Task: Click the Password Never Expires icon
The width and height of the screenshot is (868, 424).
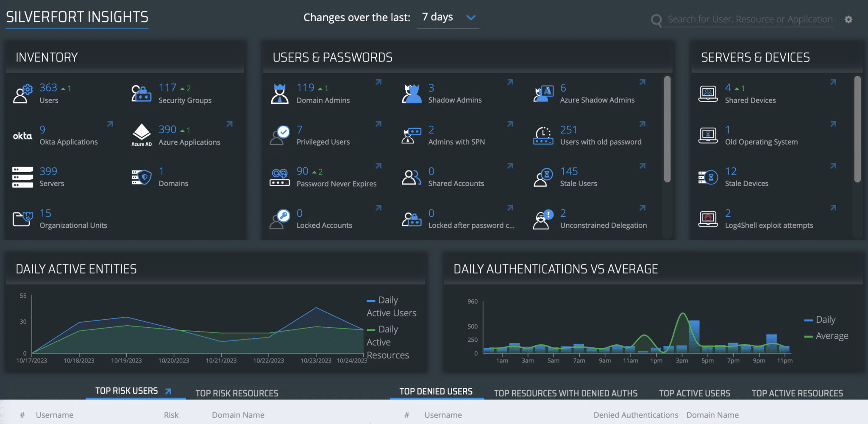Action: pos(280,177)
